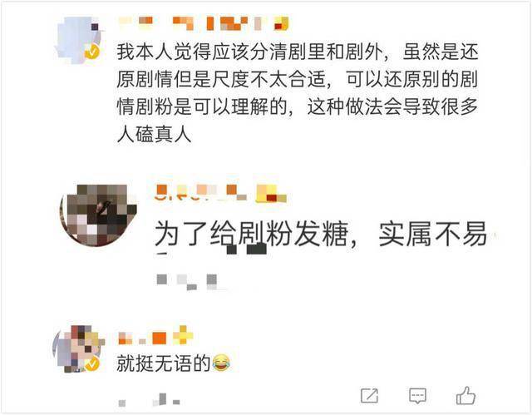
Task: Click the verified badge on the last commenter's avatar
Action: click(x=91, y=364)
